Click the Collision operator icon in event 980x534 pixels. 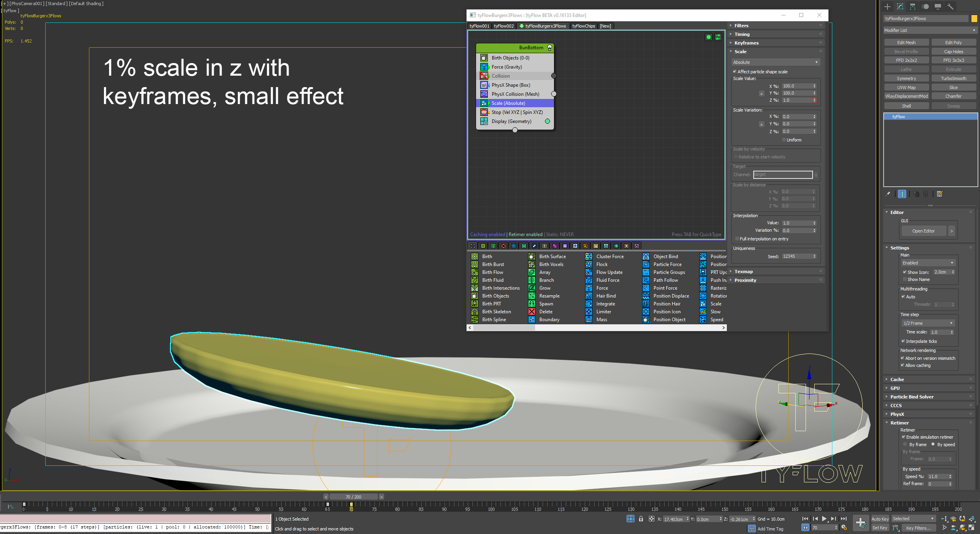(484, 76)
